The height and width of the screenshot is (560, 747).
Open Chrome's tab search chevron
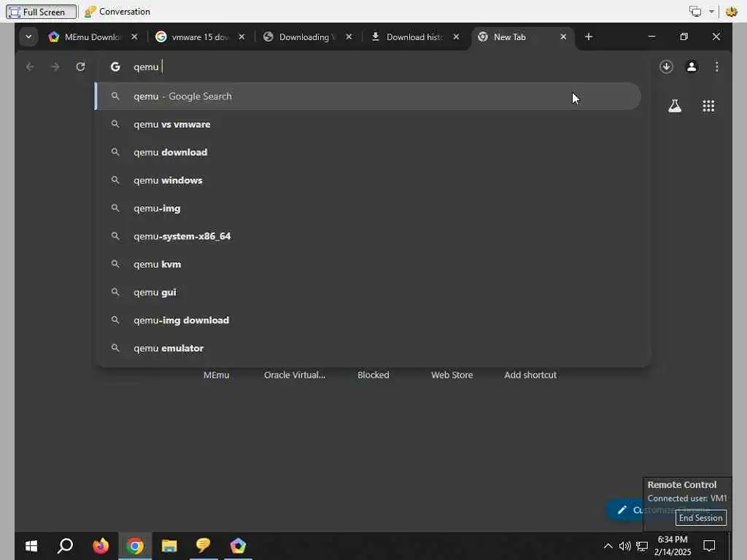click(28, 36)
